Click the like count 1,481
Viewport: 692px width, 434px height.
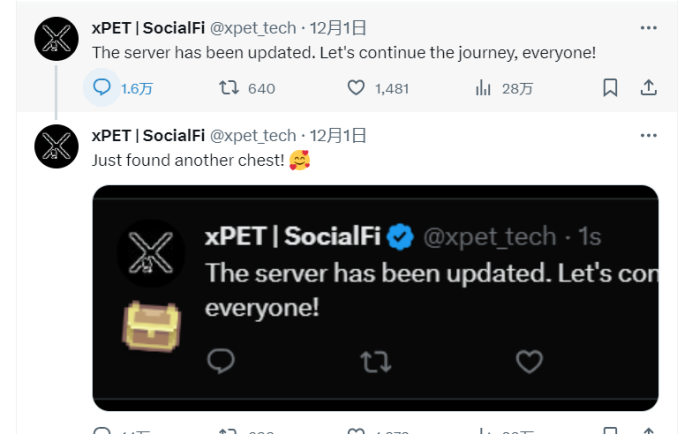point(392,89)
